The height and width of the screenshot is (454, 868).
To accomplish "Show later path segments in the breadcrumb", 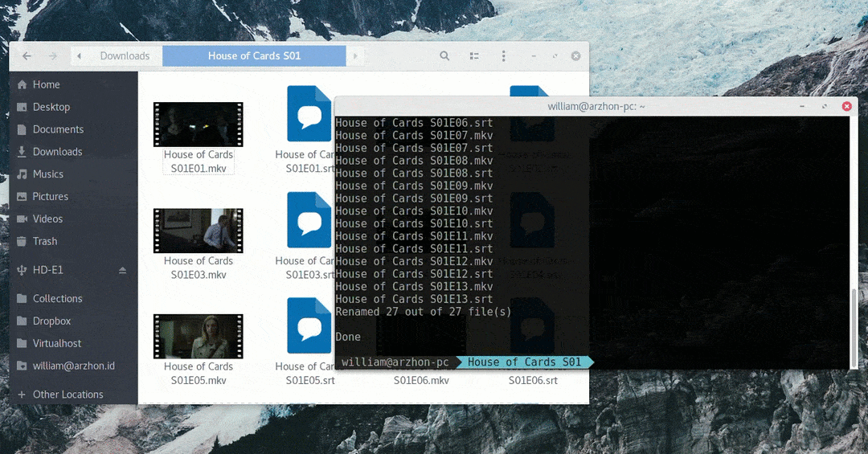I will coord(355,56).
